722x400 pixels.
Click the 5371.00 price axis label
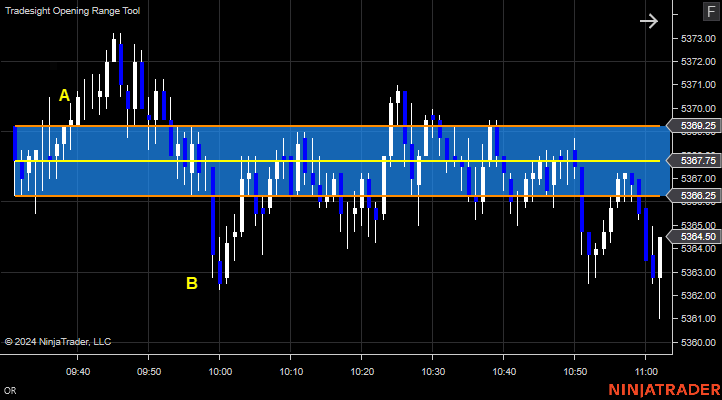[x=698, y=85]
